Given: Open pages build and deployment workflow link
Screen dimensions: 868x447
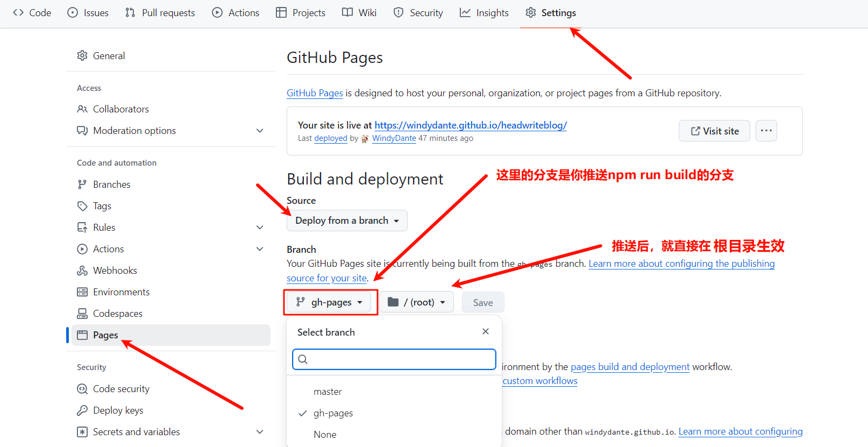Looking at the screenshot, I should click(630, 367).
